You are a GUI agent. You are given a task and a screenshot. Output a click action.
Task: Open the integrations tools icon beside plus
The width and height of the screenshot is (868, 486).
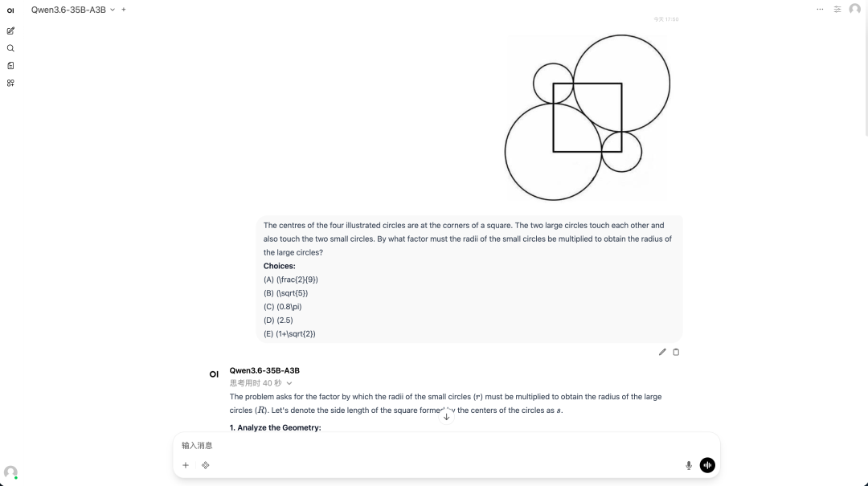(x=206, y=465)
